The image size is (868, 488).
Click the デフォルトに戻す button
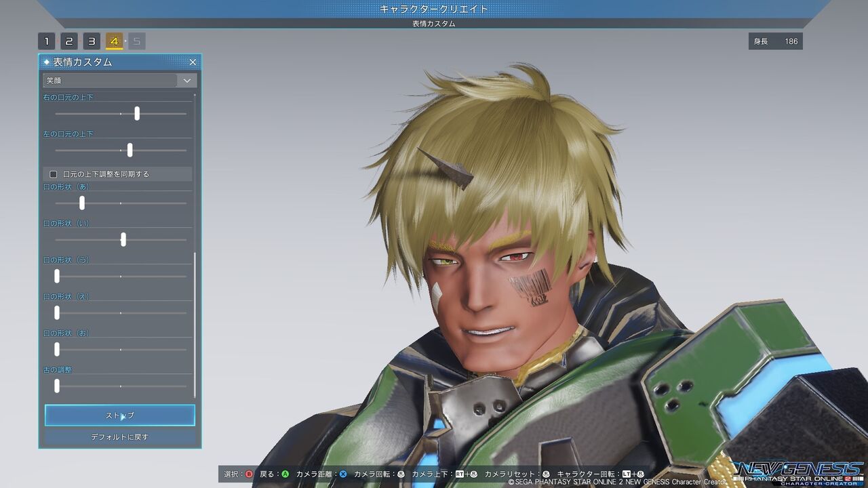click(120, 437)
